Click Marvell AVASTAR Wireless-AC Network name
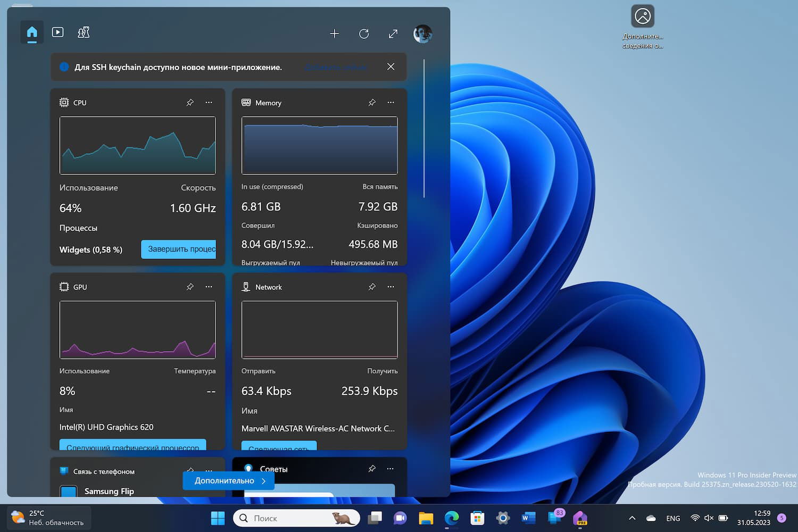The height and width of the screenshot is (532, 798). click(318, 428)
